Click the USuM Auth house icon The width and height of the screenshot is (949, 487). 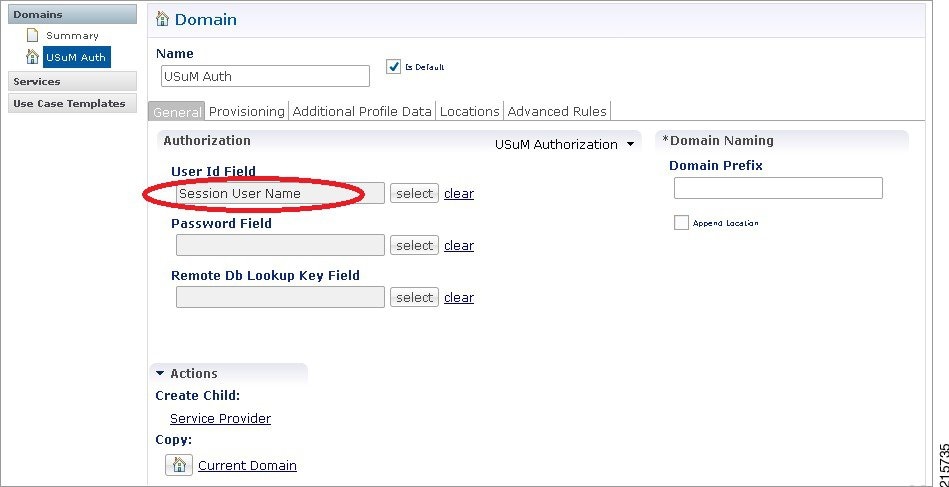tap(33, 57)
